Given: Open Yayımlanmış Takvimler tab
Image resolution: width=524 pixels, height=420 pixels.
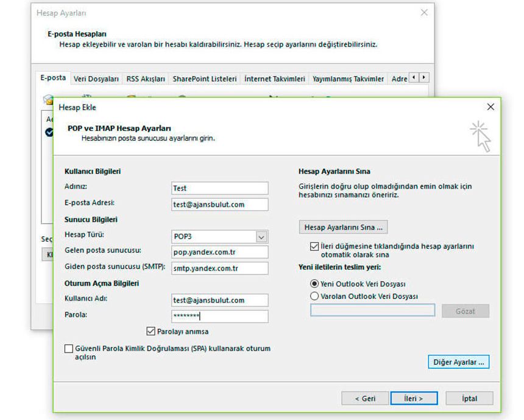Looking at the screenshot, I should [x=348, y=79].
